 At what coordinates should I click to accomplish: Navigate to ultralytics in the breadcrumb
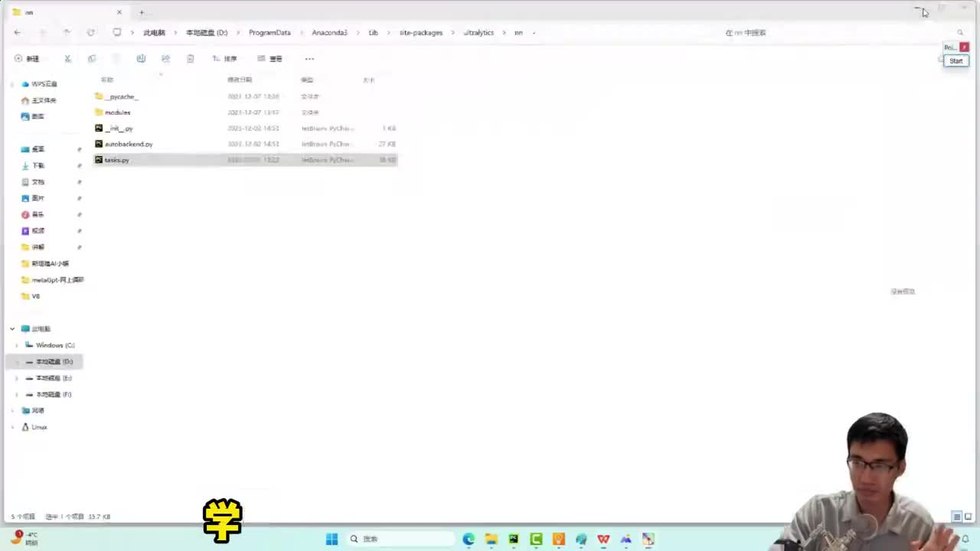(479, 33)
